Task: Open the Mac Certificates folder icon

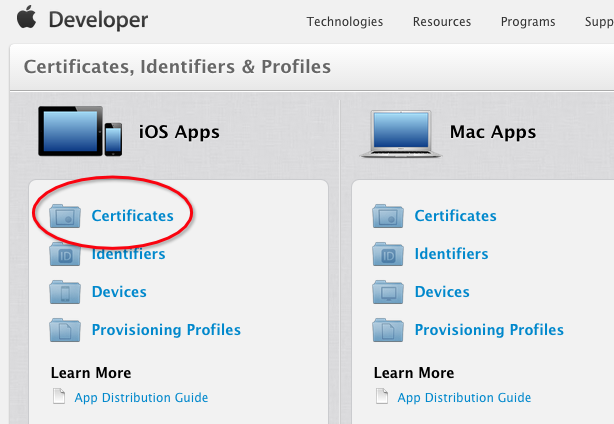Action: pos(388,216)
